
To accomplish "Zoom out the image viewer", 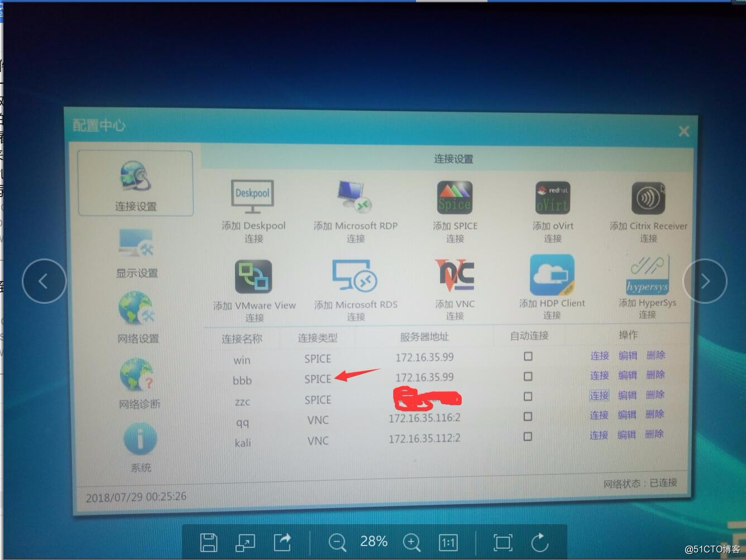I will click(337, 542).
